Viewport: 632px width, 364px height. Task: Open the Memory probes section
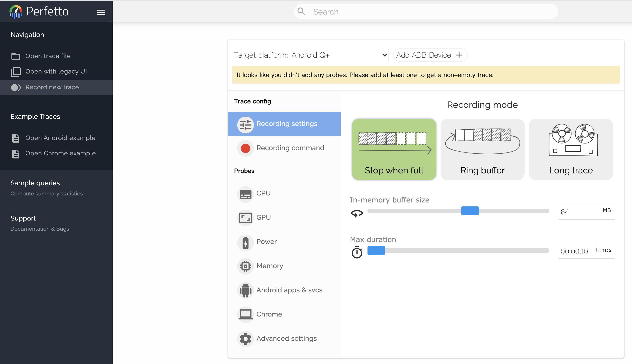pos(284,266)
